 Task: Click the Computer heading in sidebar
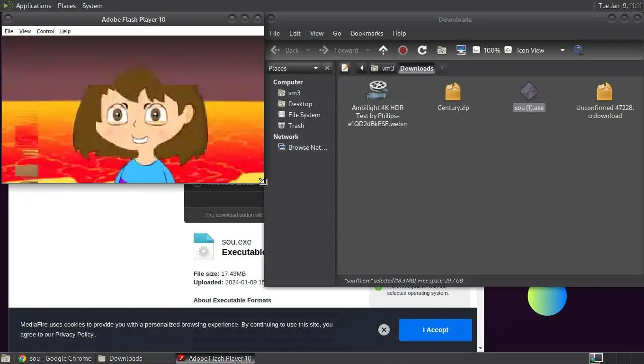288,82
